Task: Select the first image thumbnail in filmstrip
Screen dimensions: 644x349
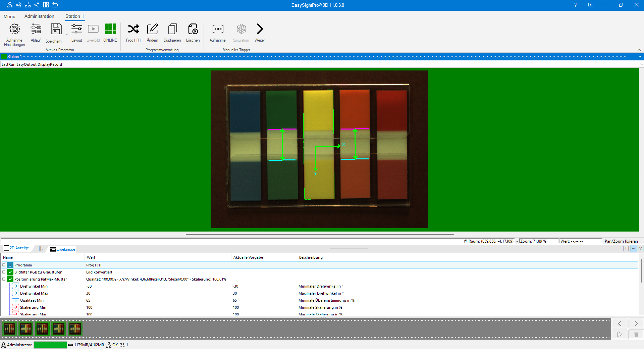Action: [x=9, y=329]
